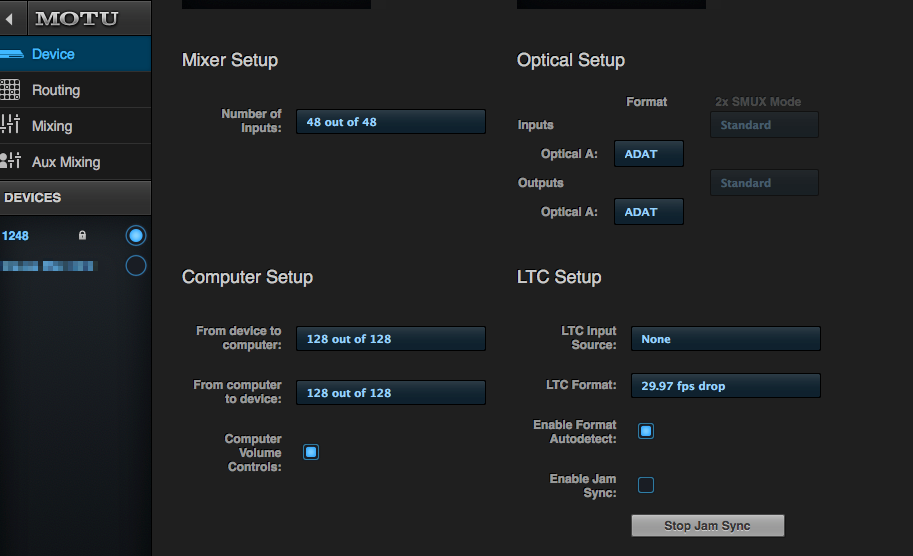Select the Device interface icon
Screen dimensions: 913x556
(12, 54)
